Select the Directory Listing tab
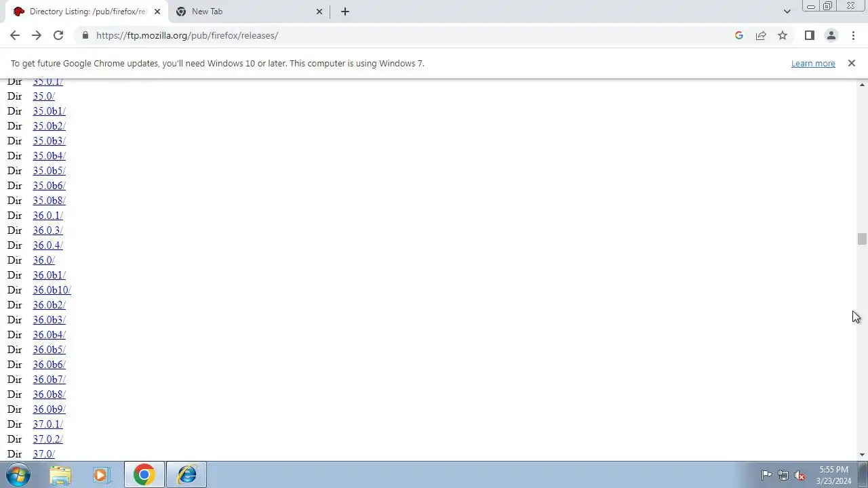 (87, 12)
